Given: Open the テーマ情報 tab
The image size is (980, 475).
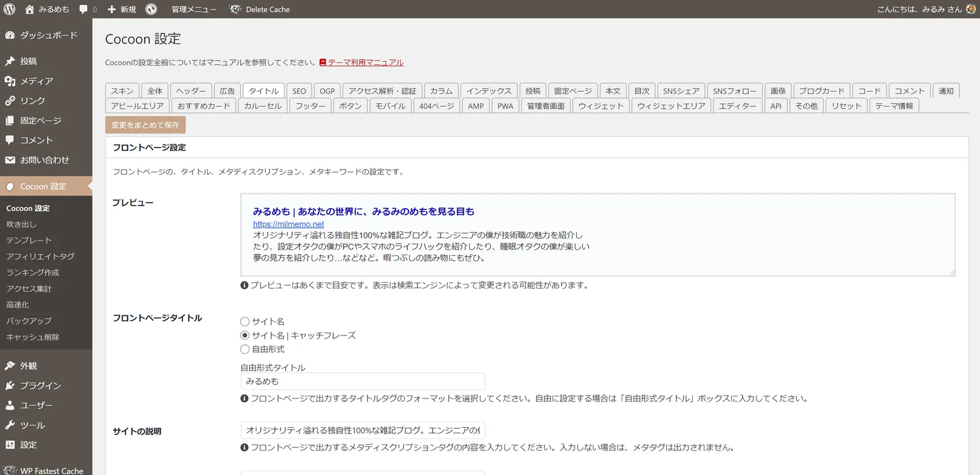Looking at the screenshot, I should point(894,106).
